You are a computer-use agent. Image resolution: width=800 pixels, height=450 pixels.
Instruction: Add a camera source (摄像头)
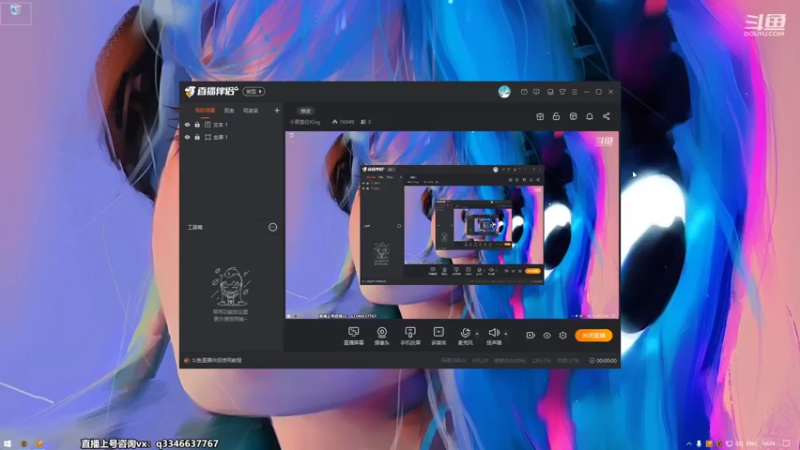click(382, 336)
